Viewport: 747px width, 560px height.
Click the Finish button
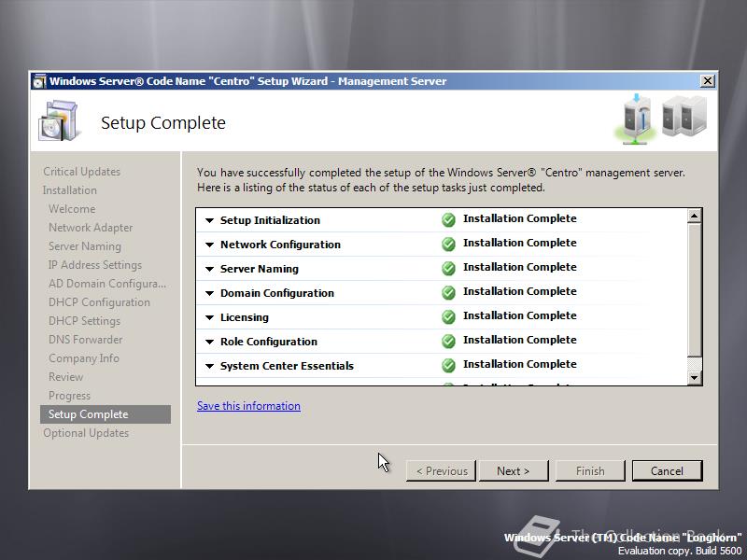click(590, 471)
